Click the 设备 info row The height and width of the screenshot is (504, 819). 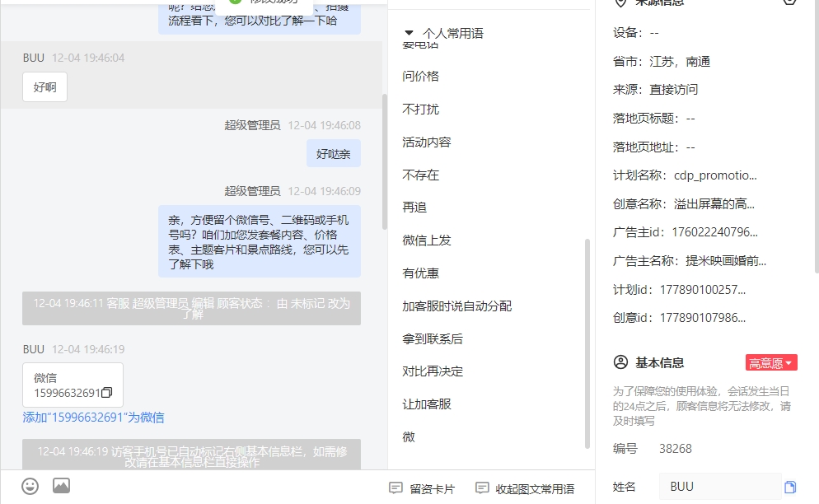pyautogui.click(x=635, y=33)
